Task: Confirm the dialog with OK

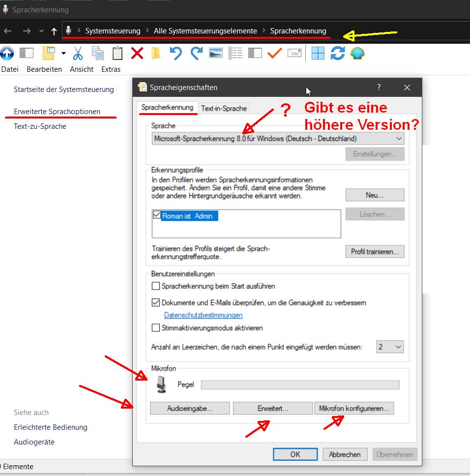Action: coord(295,454)
